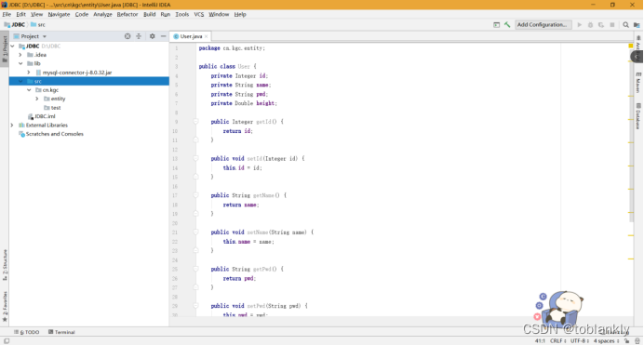
Task: Open the Refactor menu
Action: click(127, 14)
